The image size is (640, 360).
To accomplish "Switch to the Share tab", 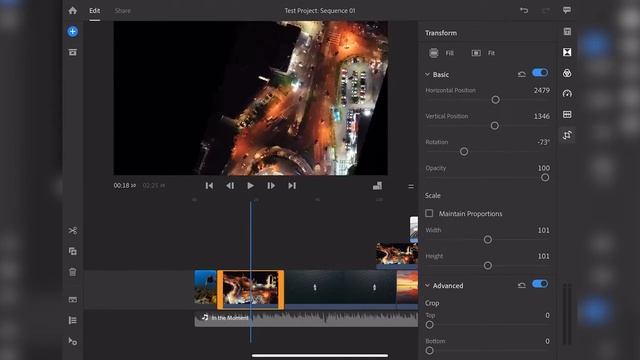I will (122, 11).
